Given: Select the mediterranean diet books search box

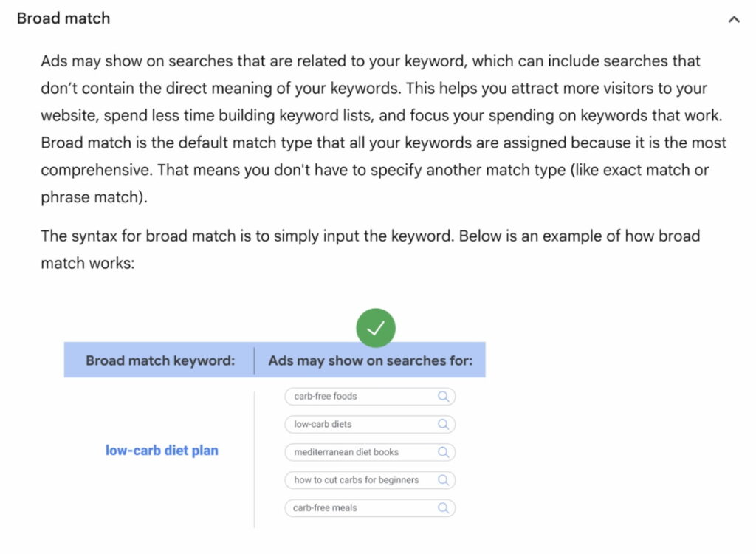Looking at the screenshot, I should coord(362,452).
